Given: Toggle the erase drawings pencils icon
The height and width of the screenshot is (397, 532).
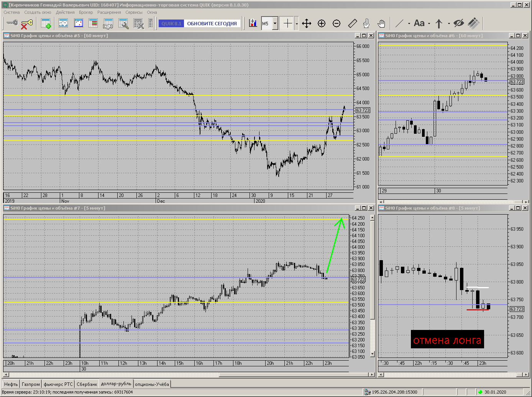Looking at the screenshot, I should tap(474, 23).
